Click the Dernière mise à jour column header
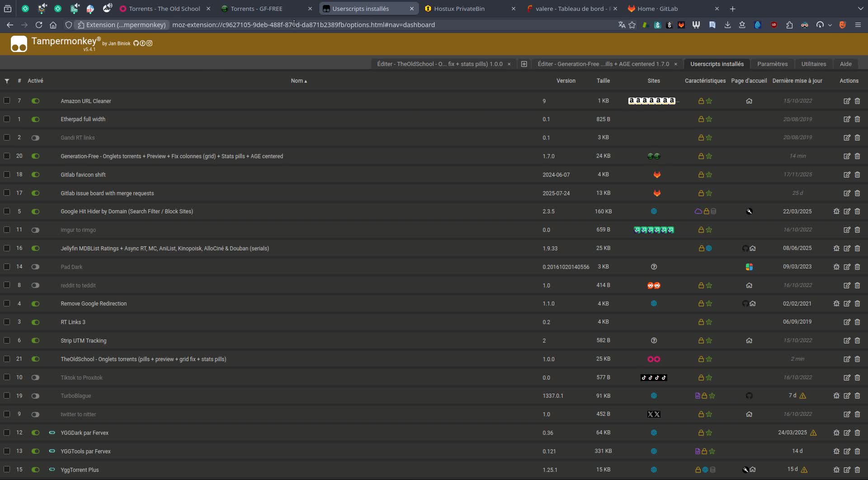This screenshot has width=868, height=480. [x=797, y=81]
